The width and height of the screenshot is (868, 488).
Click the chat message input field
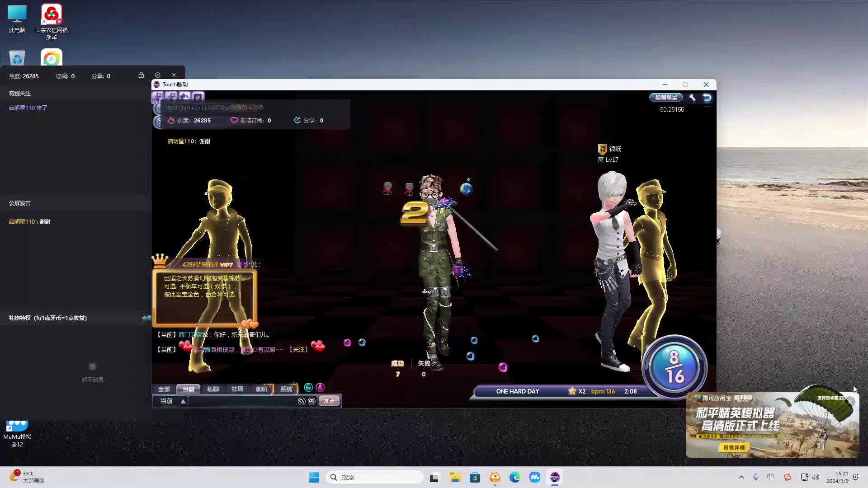(242, 401)
